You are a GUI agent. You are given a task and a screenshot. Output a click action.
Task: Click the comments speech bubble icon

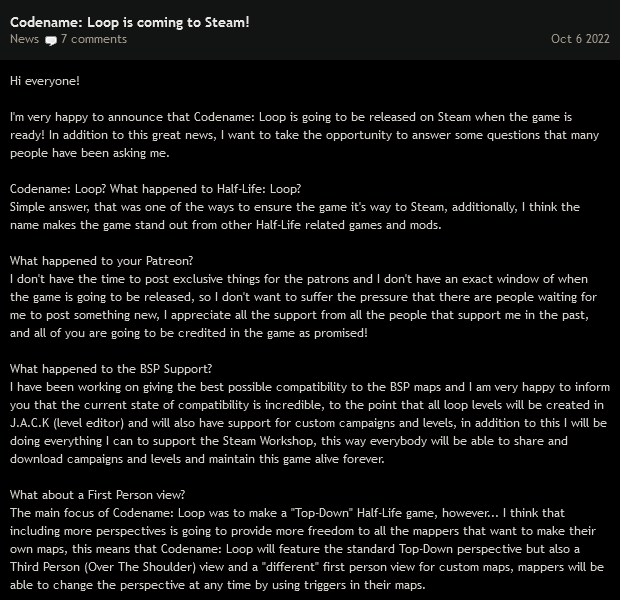pos(51,40)
